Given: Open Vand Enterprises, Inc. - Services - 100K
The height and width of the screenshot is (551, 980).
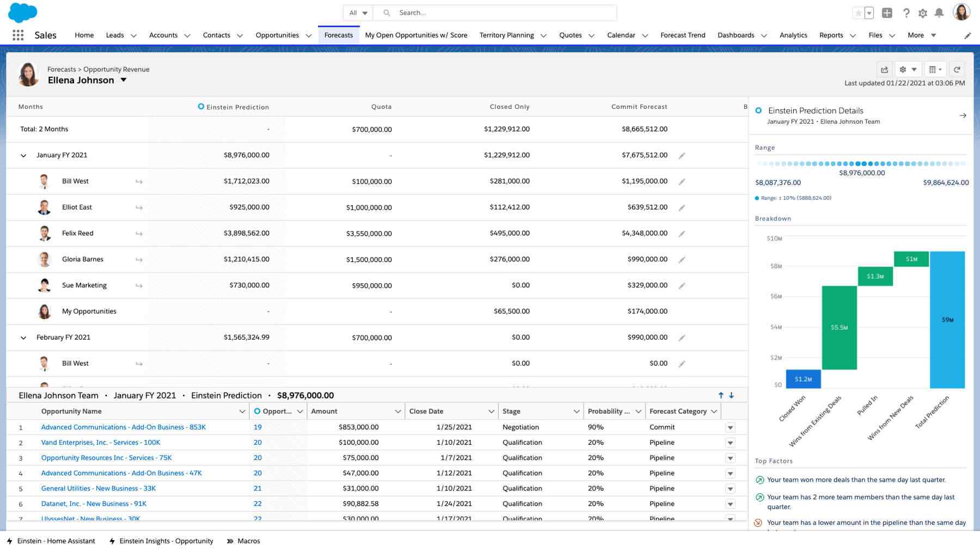Looking at the screenshot, I should (x=101, y=443).
